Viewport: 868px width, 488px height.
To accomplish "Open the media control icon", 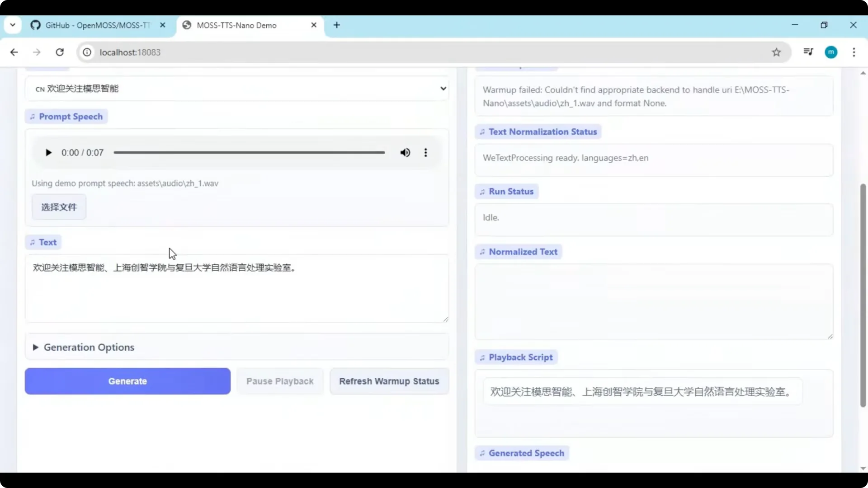I will point(808,52).
